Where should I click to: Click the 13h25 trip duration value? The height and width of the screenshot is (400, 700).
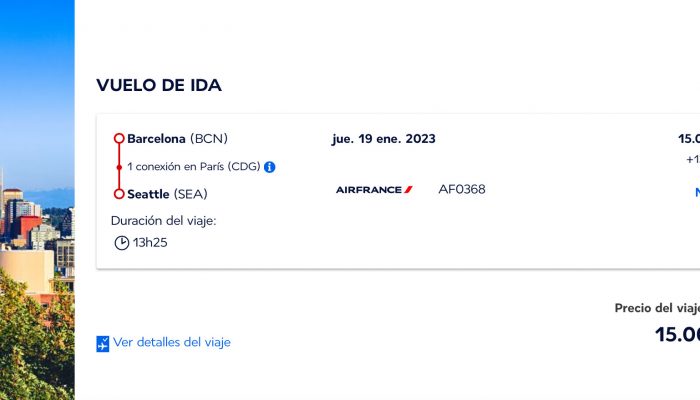150,243
